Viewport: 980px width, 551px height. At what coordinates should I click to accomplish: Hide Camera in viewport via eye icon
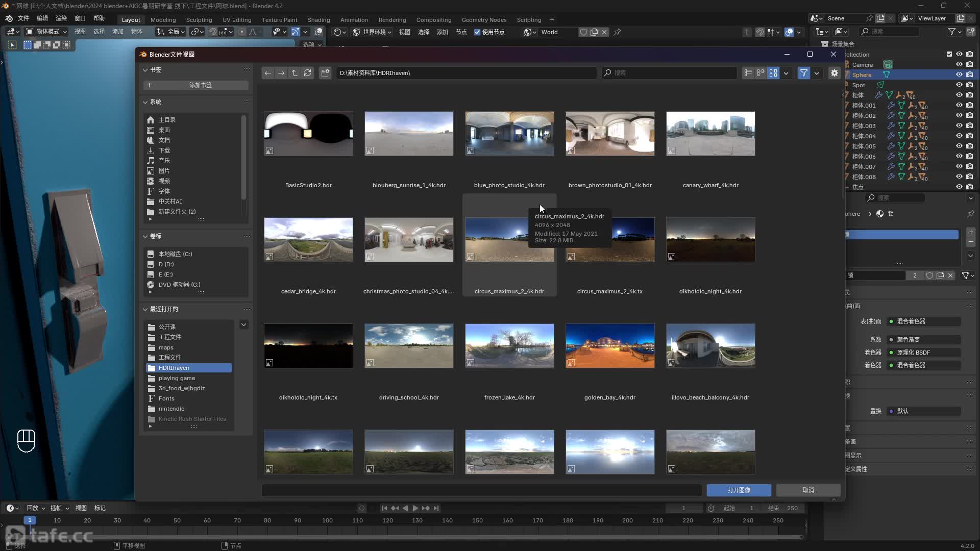click(x=959, y=65)
